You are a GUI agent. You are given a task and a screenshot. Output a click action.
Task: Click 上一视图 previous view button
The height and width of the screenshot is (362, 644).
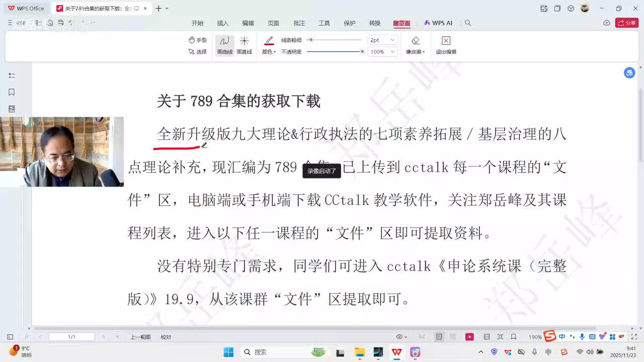[140, 337]
